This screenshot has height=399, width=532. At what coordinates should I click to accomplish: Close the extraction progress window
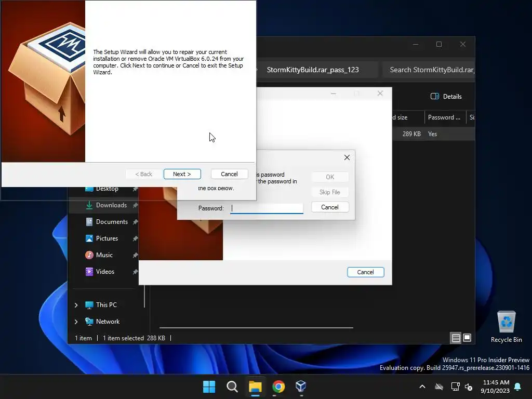coord(380,94)
